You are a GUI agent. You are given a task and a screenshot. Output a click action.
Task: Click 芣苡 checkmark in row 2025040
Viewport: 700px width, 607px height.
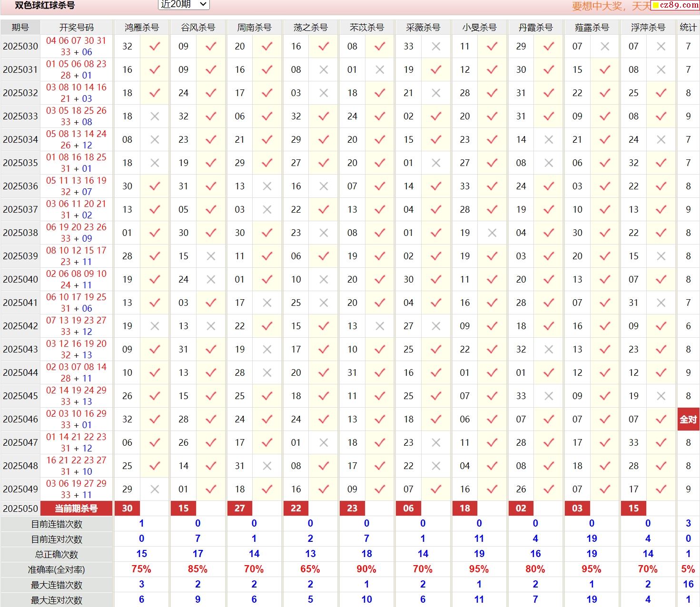380,279
